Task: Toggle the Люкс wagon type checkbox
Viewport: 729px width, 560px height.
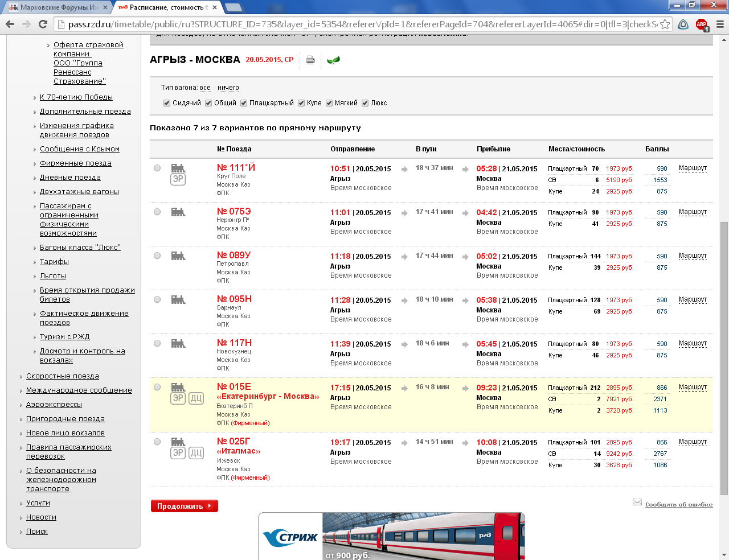Action: [365, 103]
